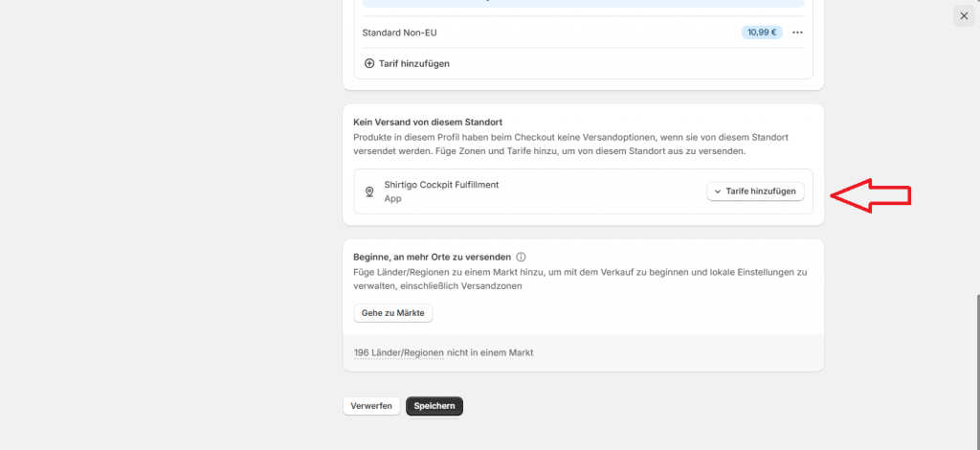
Task: Save changes with Speichern
Action: [434, 406]
